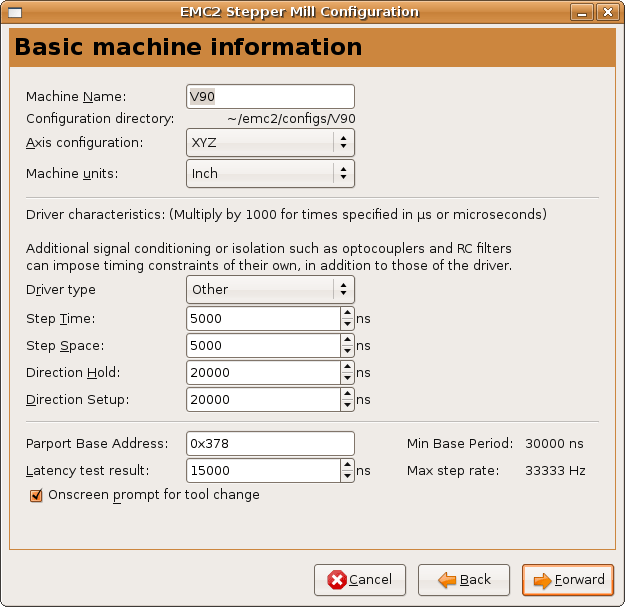Viewport: 625px width, 607px height.
Task: Decrease Latency test result value
Action: 347,476
